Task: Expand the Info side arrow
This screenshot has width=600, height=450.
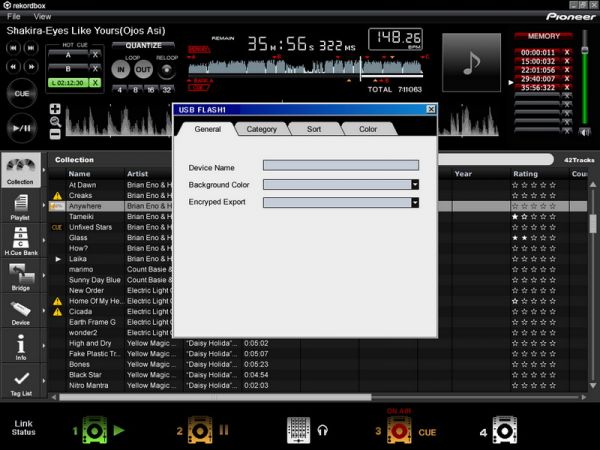Action: (x=44, y=346)
